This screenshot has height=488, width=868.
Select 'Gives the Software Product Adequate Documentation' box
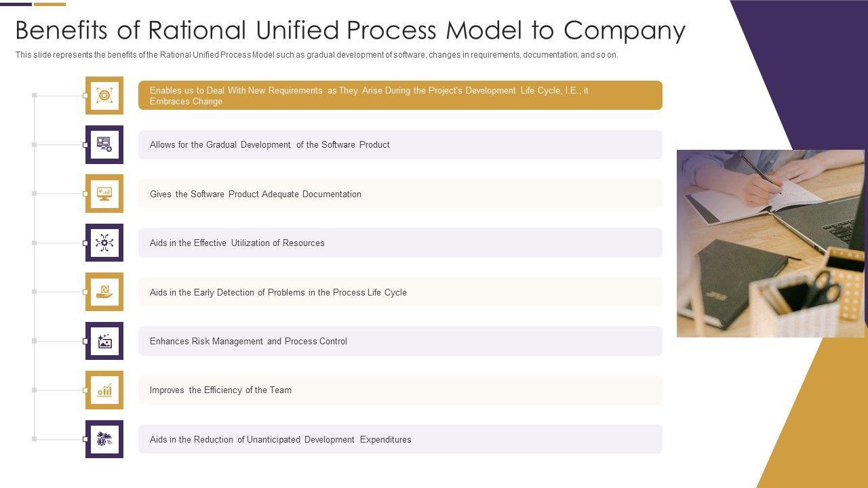pos(400,194)
